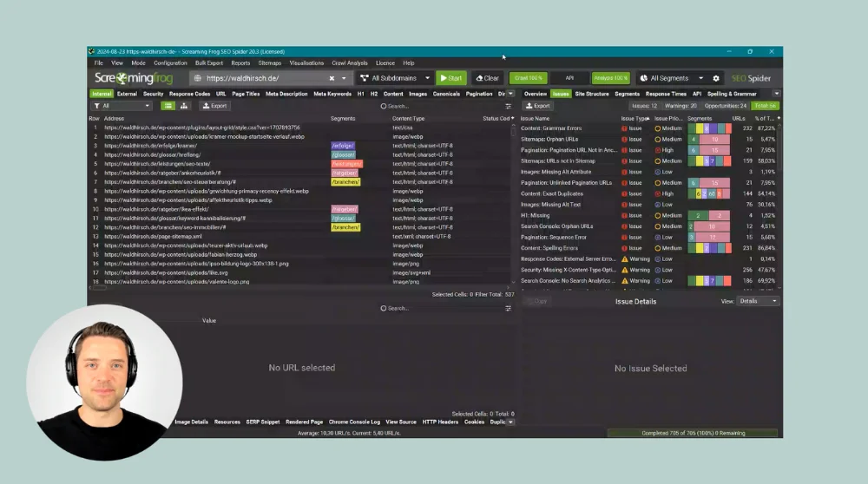Click the Screaming Frog logo

point(134,78)
